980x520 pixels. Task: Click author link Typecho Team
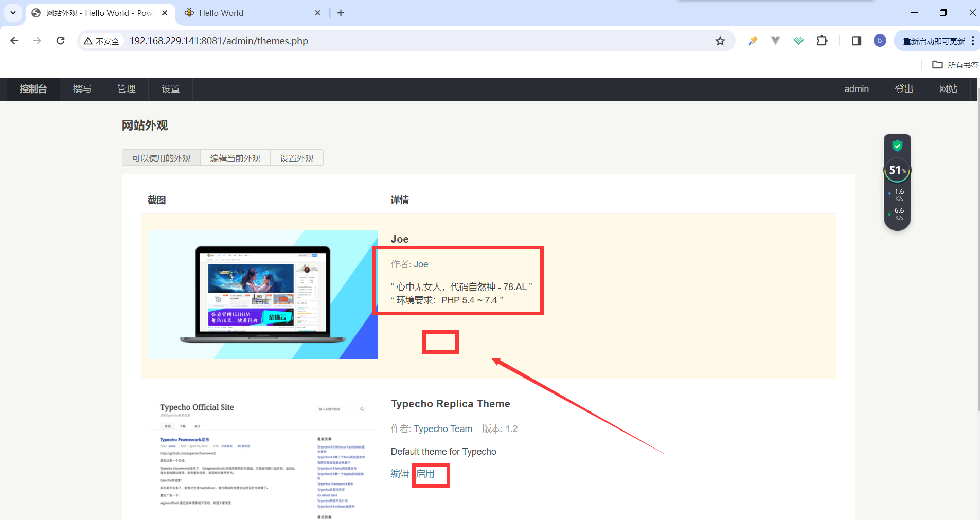[443, 429]
